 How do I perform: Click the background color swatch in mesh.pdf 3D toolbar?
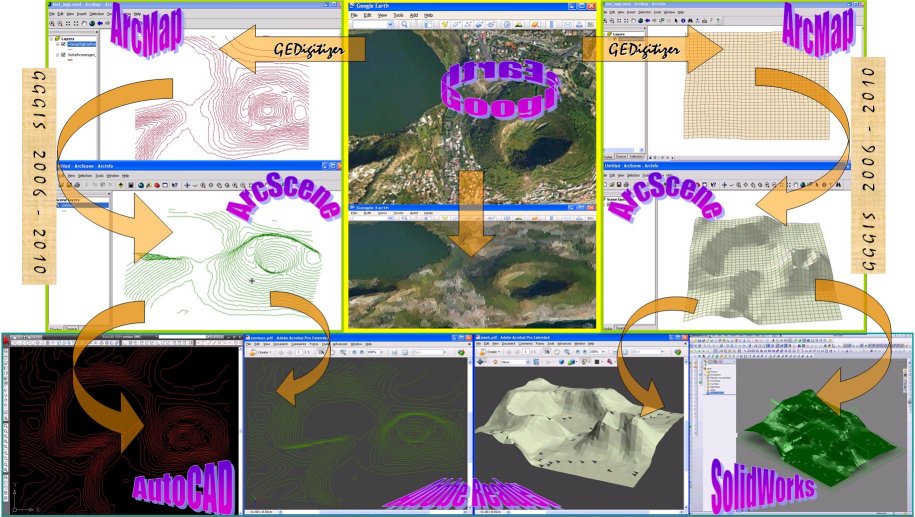(x=596, y=362)
